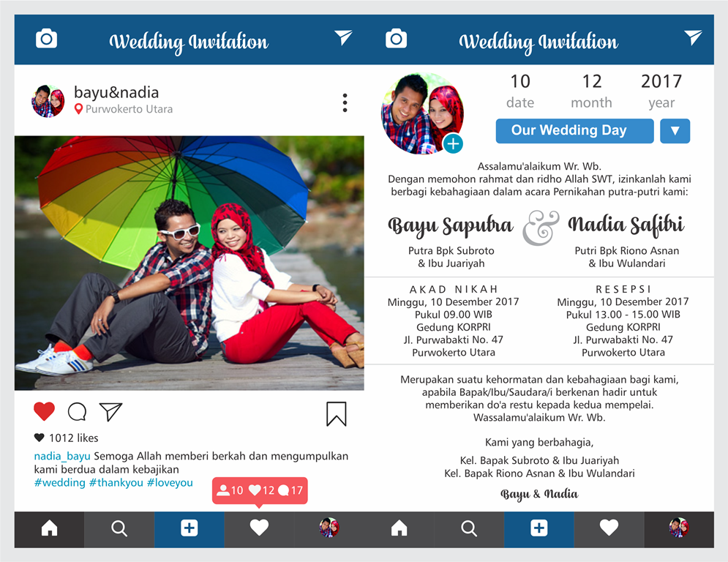The width and height of the screenshot is (728, 562).
Task: Click the camera icon in left header
Action: 46,39
